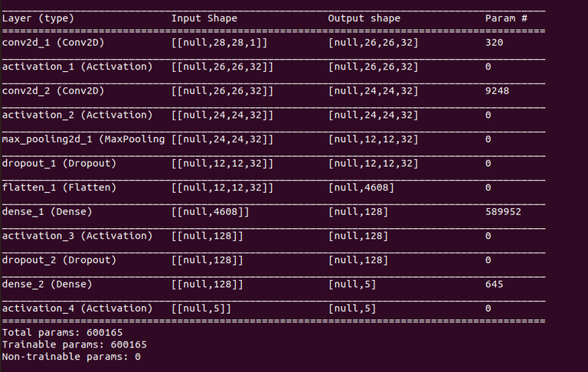Click the activation_1 (Activation) row label
The height and width of the screenshot is (372, 588).
(77, 67)
